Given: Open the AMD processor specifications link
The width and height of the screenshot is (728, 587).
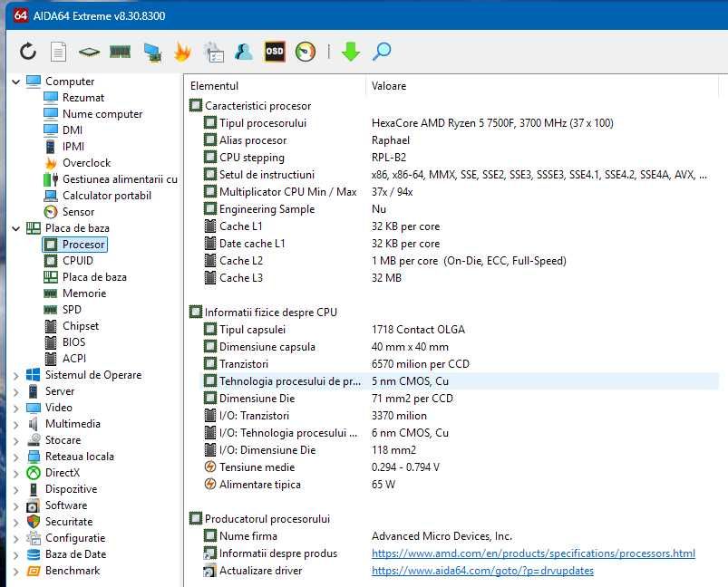Looking at the screenshot, I should pos(533,553).
